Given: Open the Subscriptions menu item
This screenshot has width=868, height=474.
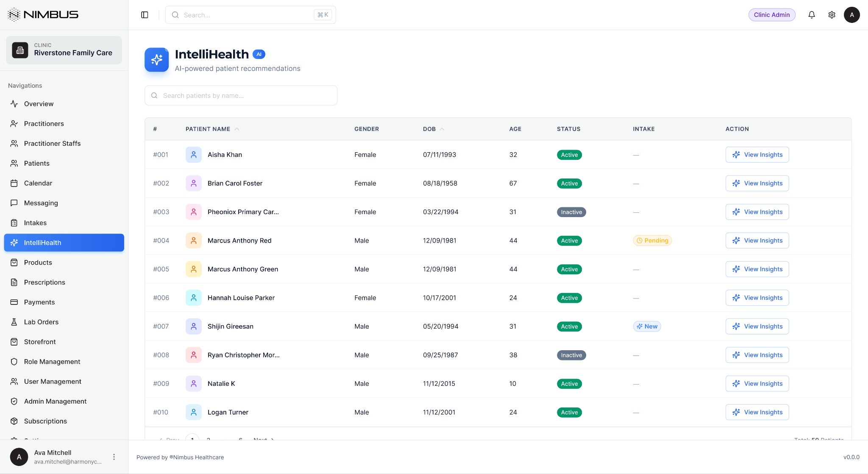Looking at the screenshot, I should (x=45, y=421).
